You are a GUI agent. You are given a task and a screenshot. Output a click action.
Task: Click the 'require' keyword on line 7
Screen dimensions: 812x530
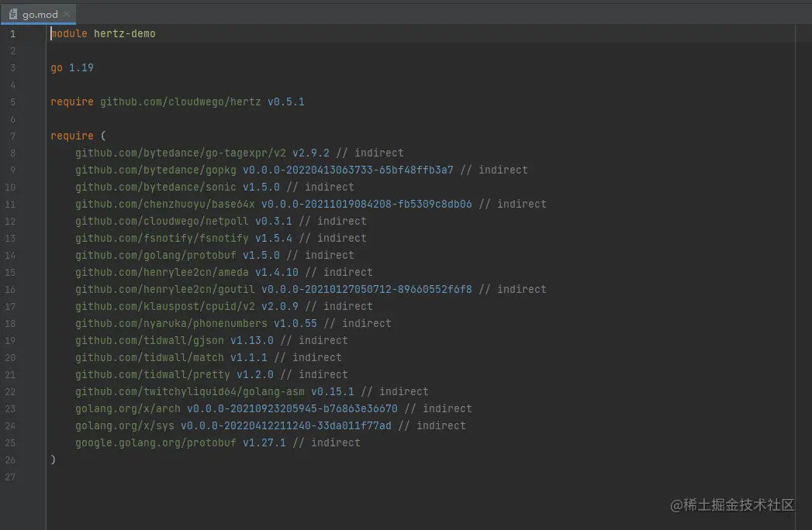pos(72,136)
